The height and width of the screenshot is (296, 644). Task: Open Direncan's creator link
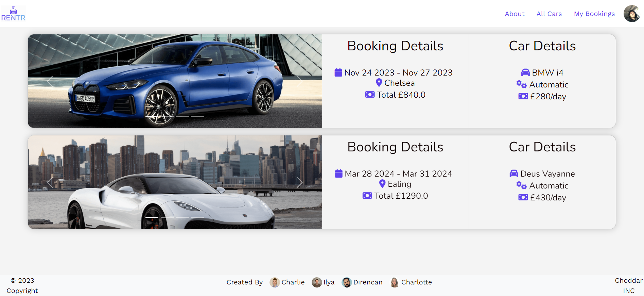click(x=368, y=282)
